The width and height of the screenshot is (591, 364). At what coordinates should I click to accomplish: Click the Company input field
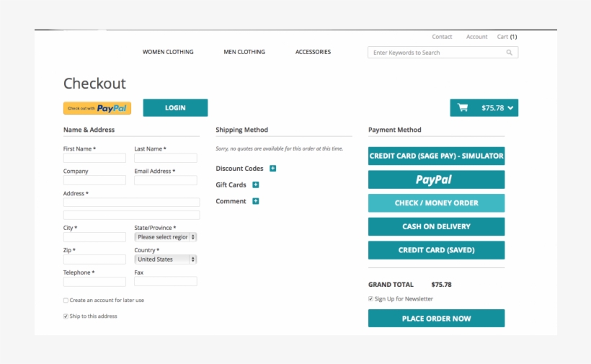coord(94,180)
